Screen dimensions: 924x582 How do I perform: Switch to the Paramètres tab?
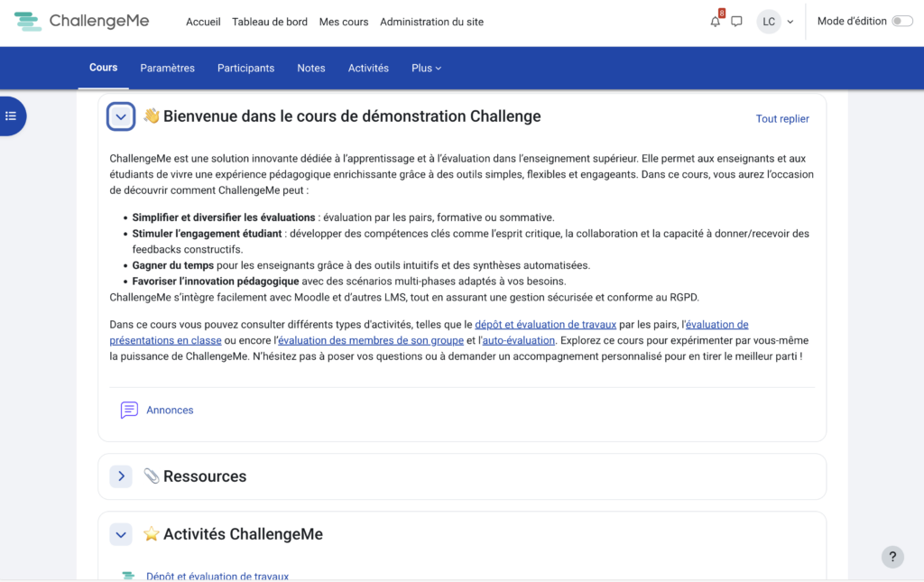point(167,69)
